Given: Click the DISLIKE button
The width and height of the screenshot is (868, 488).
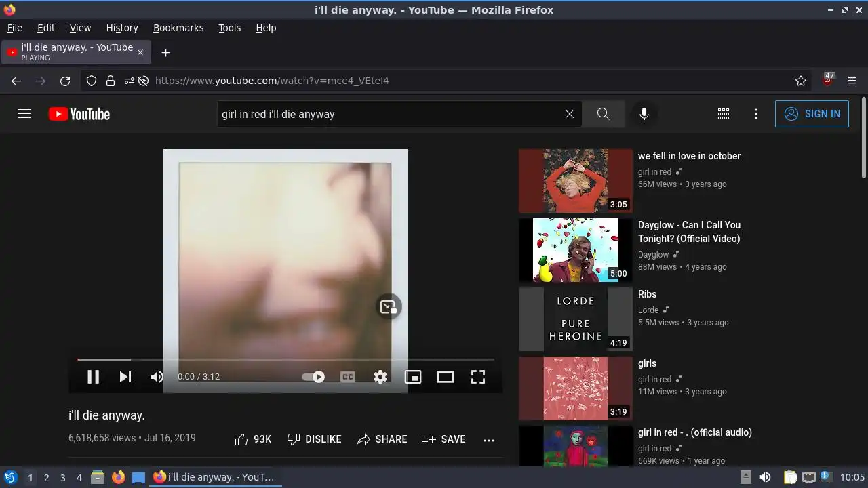Looking at the screenshot, I should (x=314, y=439).
